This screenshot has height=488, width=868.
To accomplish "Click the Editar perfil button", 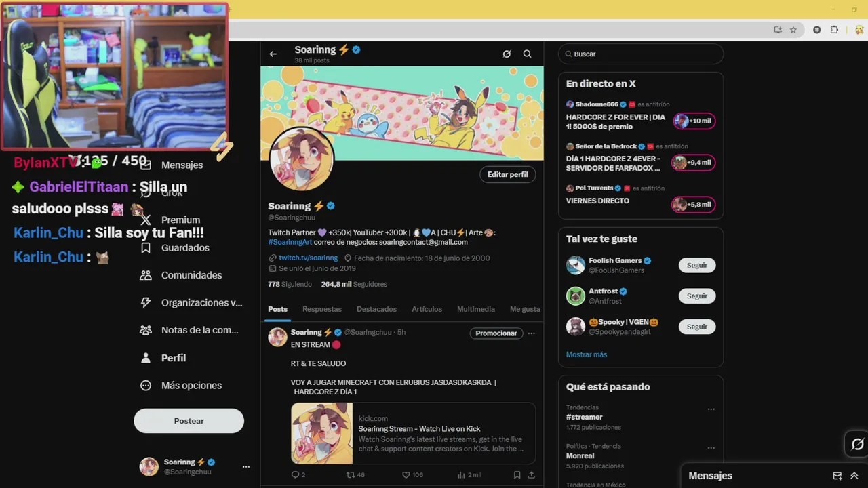I will point(507,174).
